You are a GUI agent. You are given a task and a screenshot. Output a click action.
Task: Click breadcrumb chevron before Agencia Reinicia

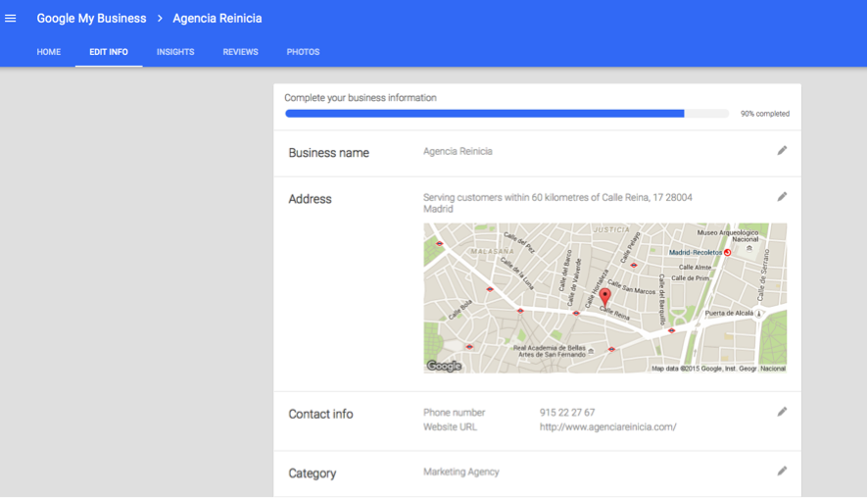click(x=160, y=19)
